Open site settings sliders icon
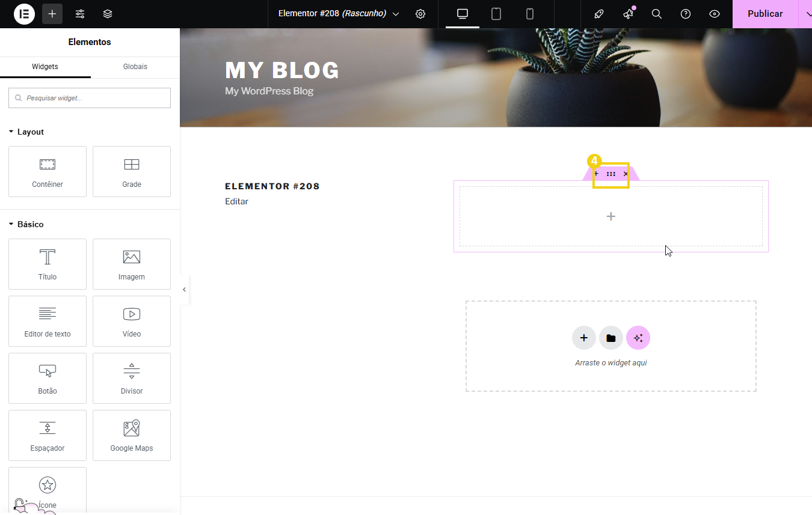 [x=80, y=14]
